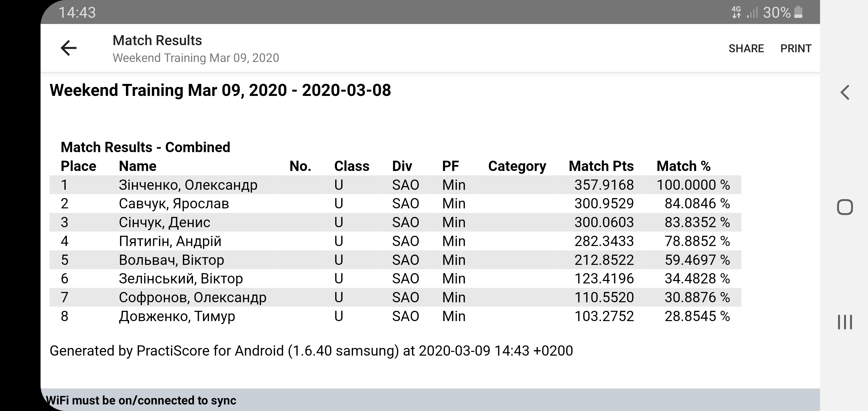Tap the WiFi sync notice bar
The width and height of the screenshot is (868, 411).
[430, 400]
